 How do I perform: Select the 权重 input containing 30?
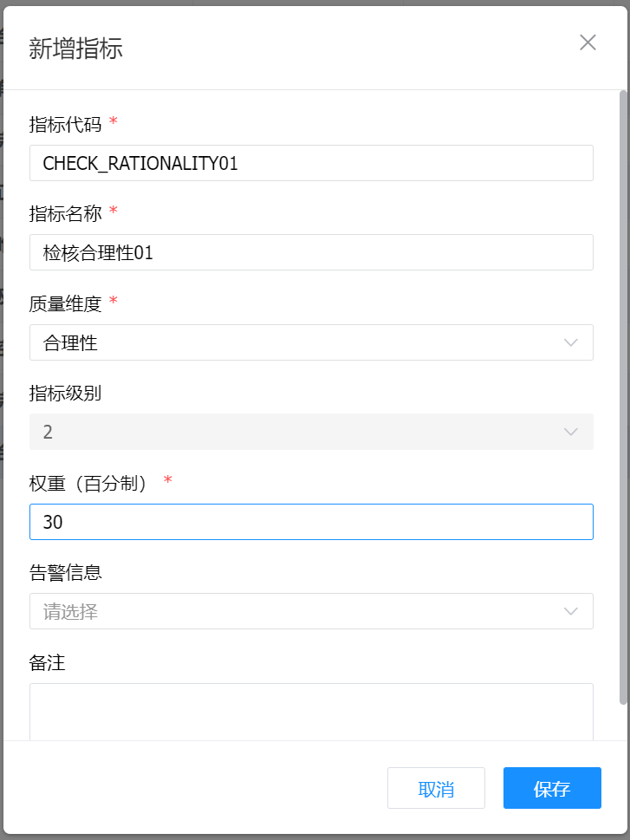pos(310,522)
